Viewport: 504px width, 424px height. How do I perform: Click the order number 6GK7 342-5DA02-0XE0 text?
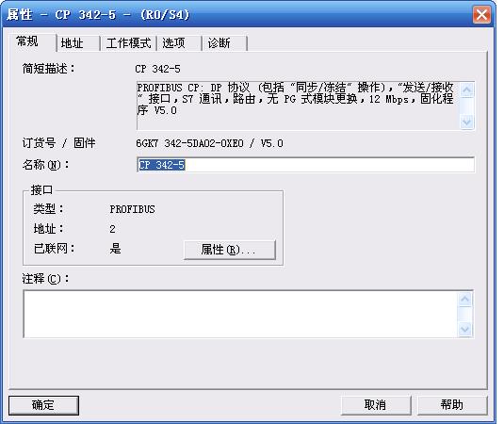click(x=189, y=143)
